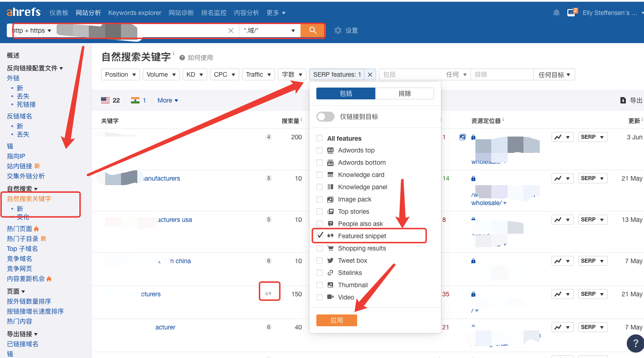Screen dimensions: 644x358
Task: Click the 应用 apply button
Action: [x=337, y=320]
